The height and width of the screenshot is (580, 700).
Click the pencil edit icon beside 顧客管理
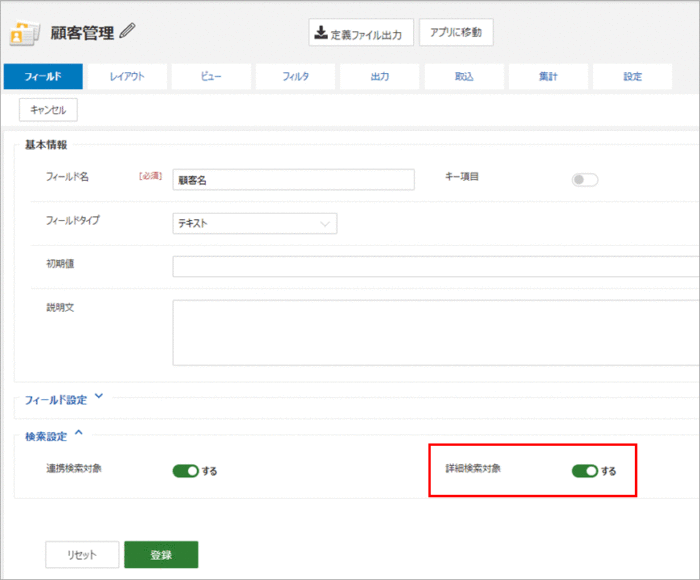click(x=127, y=31)
